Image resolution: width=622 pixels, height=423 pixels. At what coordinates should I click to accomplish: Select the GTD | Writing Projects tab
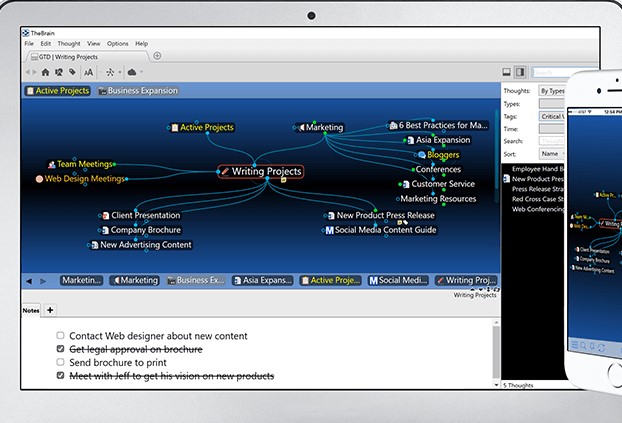87,57
